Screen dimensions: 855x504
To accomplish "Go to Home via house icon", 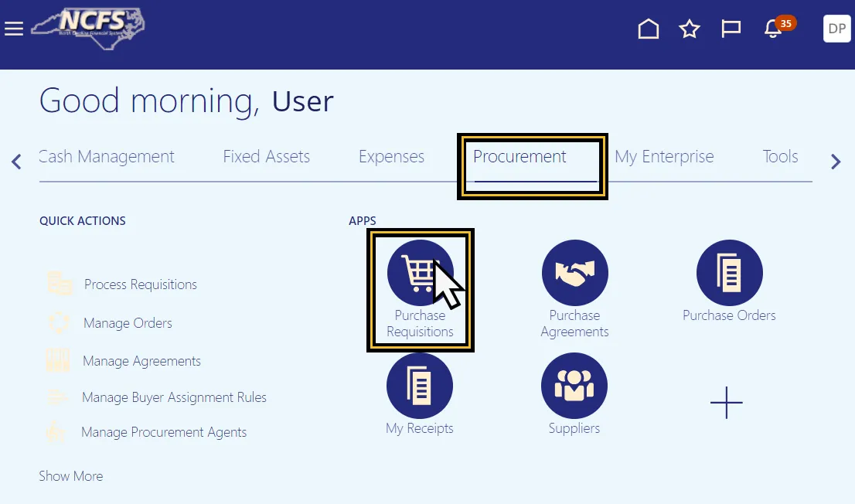I will tap(649, 29).
